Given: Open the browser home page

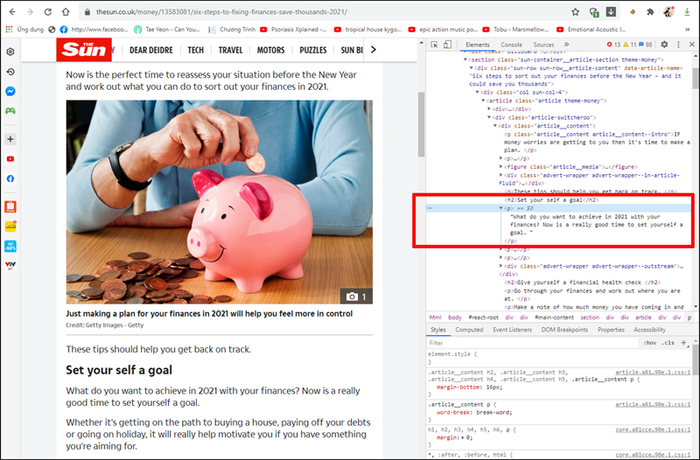Looking at the screenshot, I should (66, 12).
